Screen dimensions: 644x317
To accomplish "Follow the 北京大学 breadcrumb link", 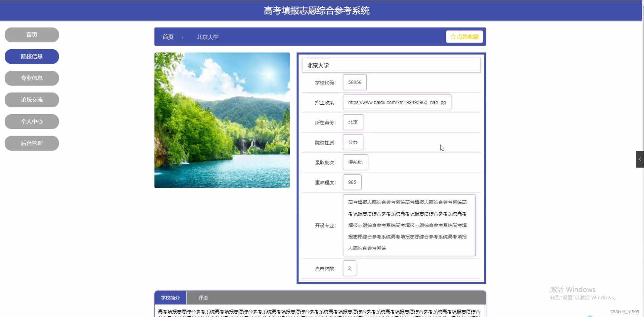I will 207,37.
